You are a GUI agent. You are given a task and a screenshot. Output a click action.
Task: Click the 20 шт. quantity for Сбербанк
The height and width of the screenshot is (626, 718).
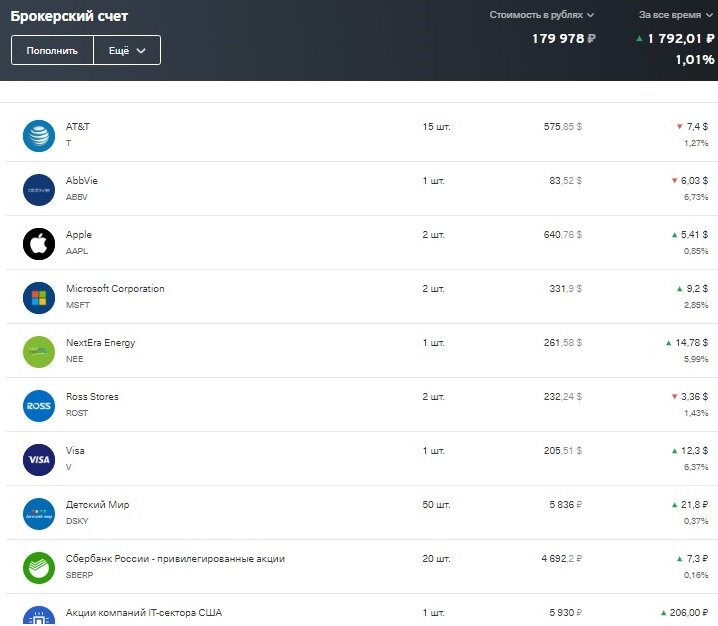[x=436, y=559]
